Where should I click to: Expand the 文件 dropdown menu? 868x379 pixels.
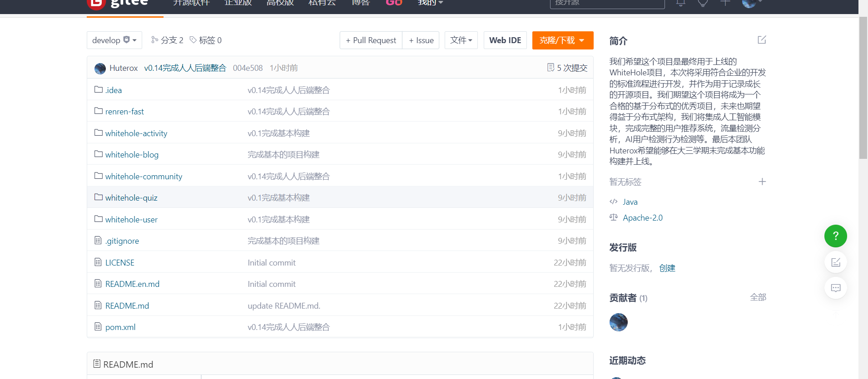(x=461, y=40)
